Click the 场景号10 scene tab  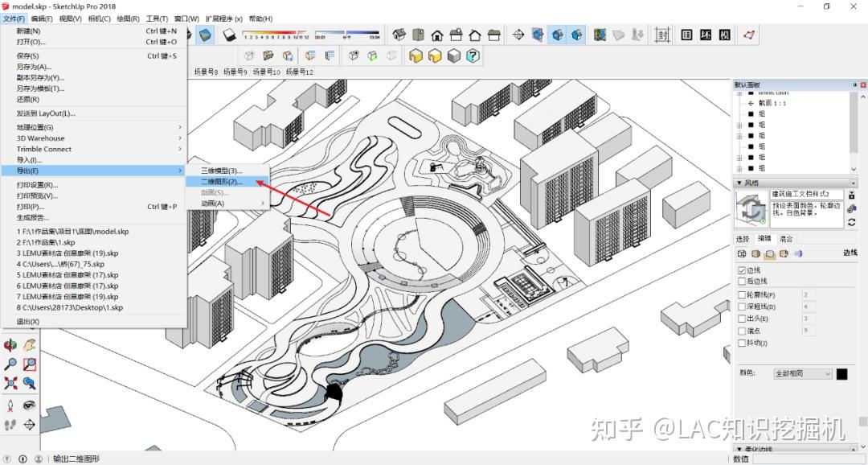(267, 72)
